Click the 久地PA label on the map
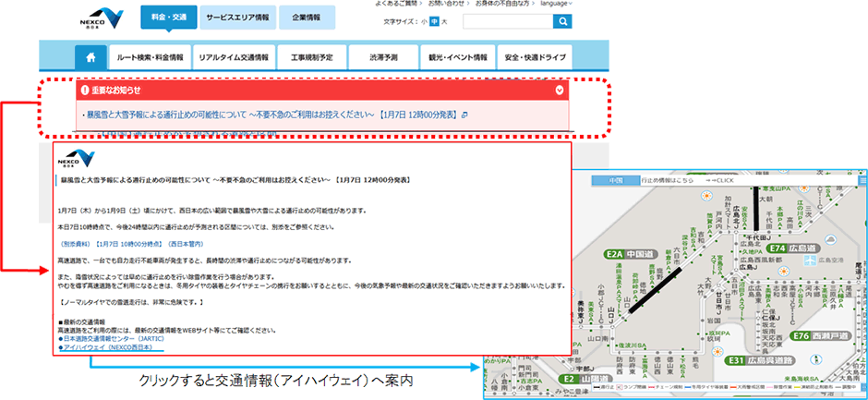Screen dimensions: 868x400 [x=752, y=252]
